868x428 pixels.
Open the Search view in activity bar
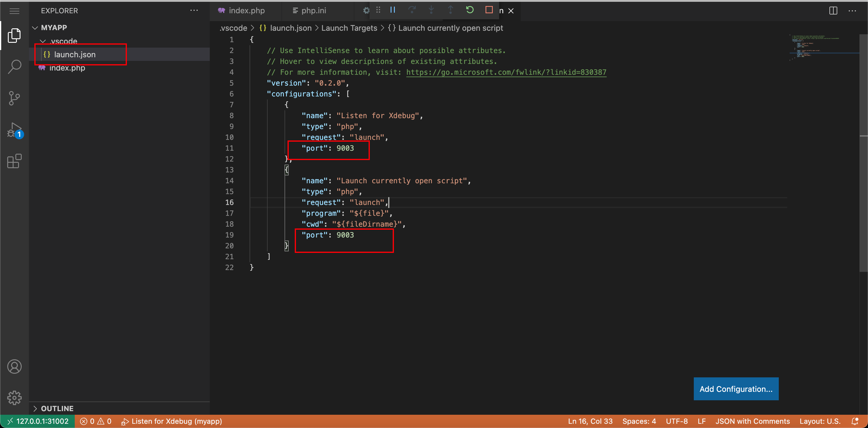pyautogui.click(x=14, y=66)
